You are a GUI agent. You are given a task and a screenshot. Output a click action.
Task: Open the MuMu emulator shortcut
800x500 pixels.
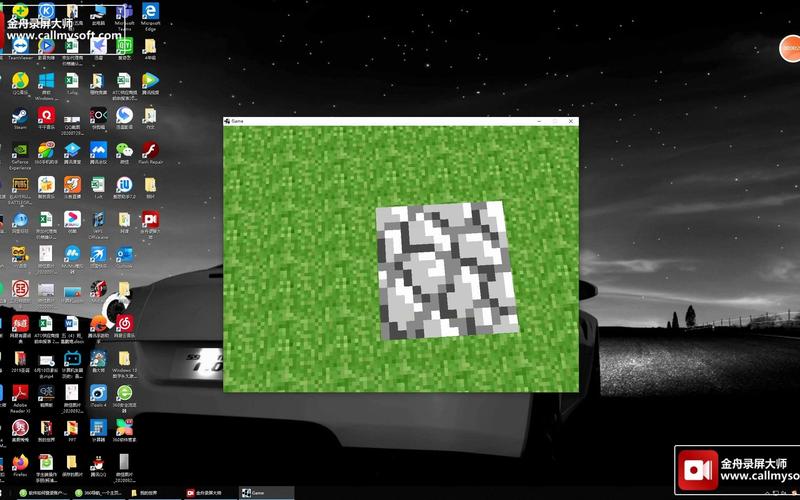72,254
